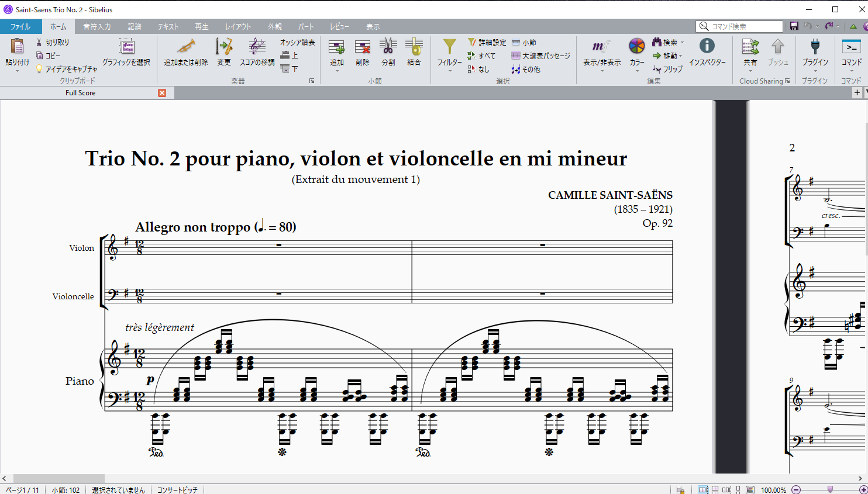
Task: Click the インスペクター info icon
Action: [707, 46]
